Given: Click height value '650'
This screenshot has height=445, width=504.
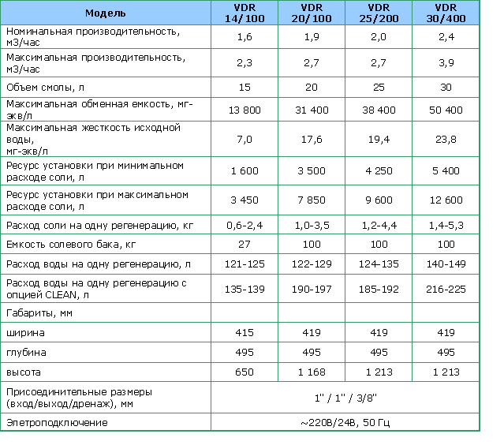Looking at the screenshot, I should tap(245, 372).
